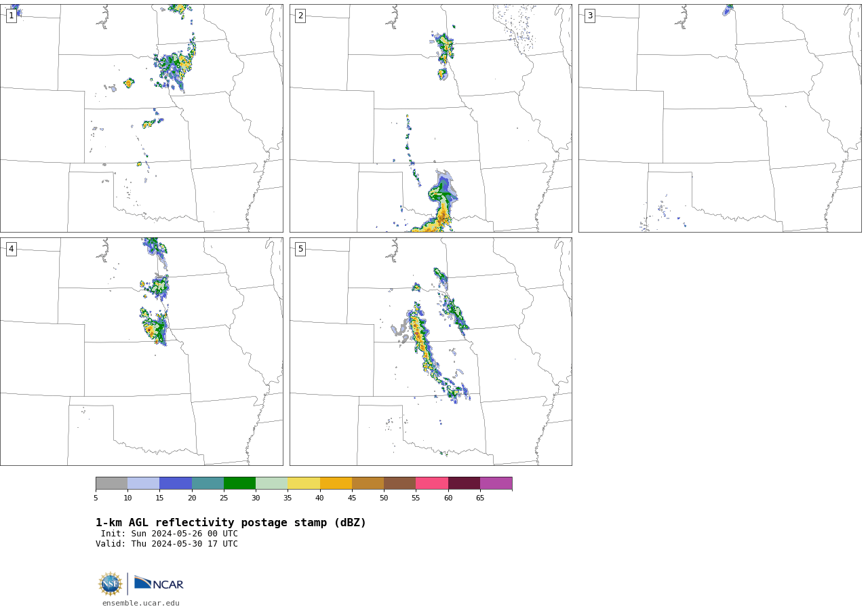Click the member number 5 label box

coord(300,249)
